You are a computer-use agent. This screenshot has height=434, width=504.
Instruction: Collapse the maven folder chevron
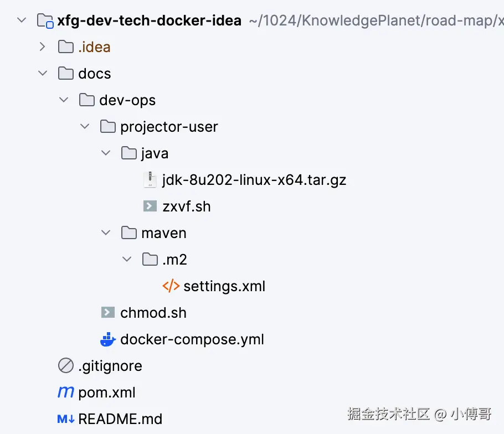tap(106, 233)
